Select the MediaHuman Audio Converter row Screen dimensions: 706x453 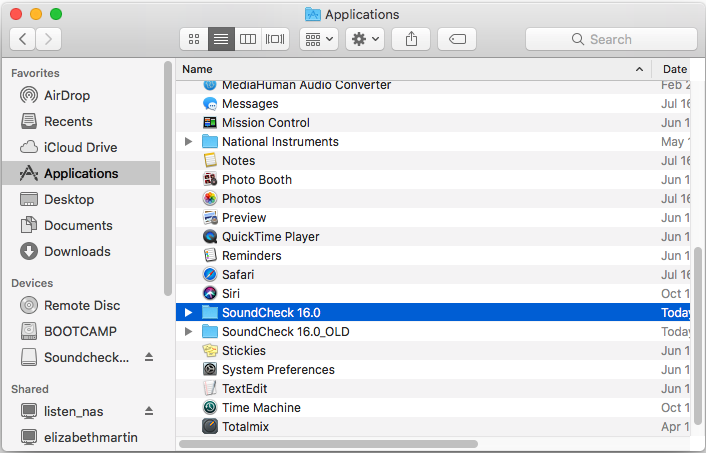[432, 87]
